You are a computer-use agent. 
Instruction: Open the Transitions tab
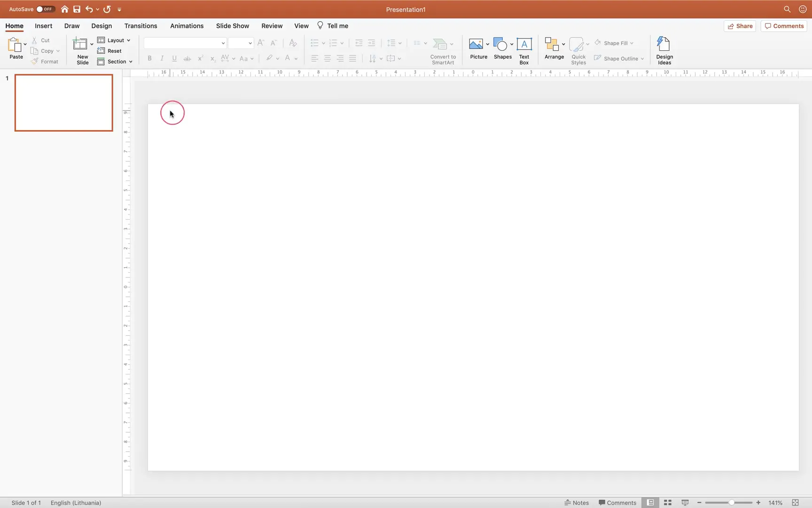pyautogui.click(x=141, y=26)
